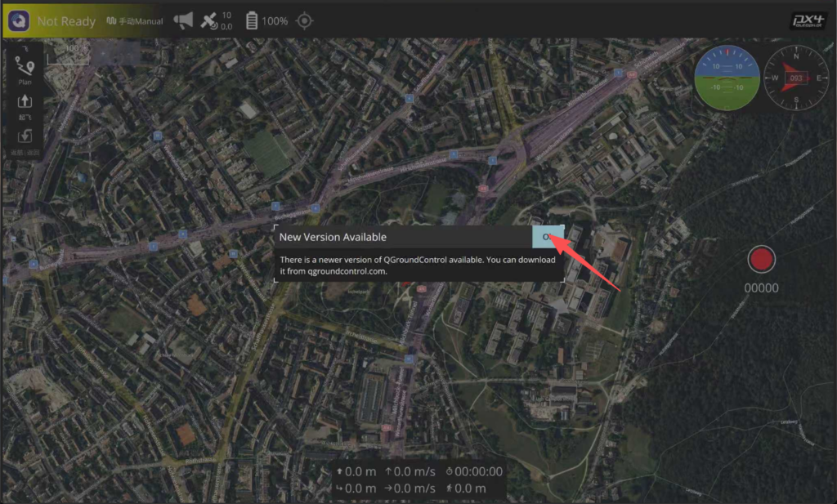Open the QGroundControl application menu icon

click(20, 20)
